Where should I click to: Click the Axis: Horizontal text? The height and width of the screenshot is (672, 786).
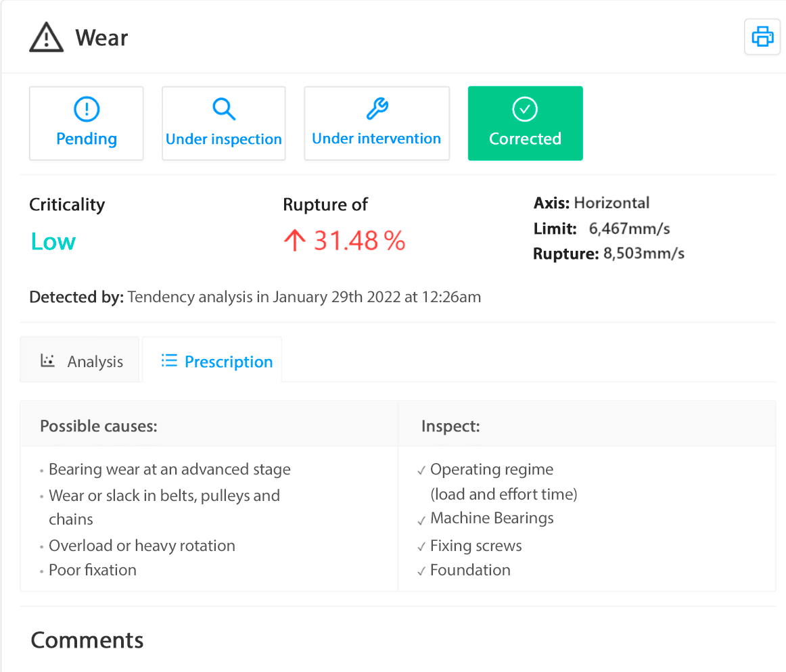[591, 202]
